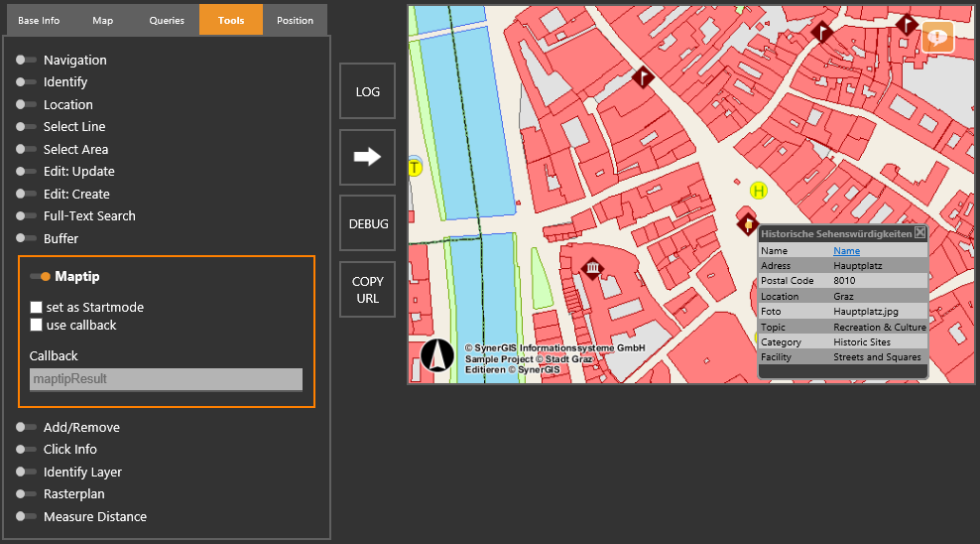
Task: Toggle the Navigation tool switch
Action: [x=26, y=60]
